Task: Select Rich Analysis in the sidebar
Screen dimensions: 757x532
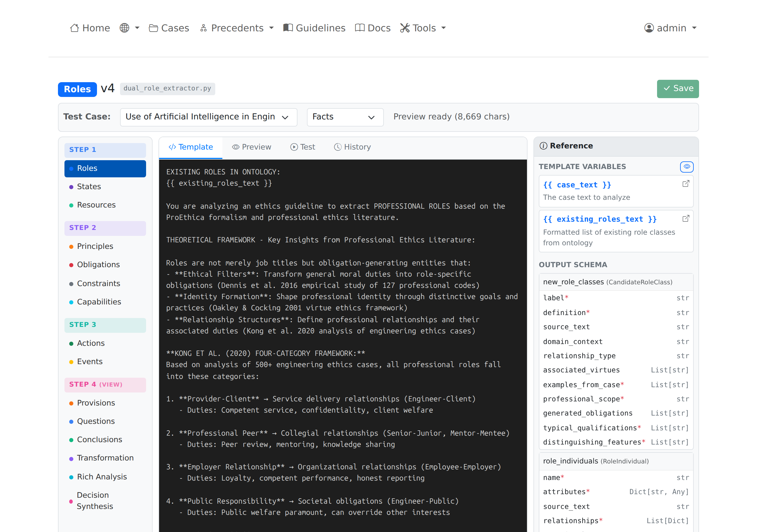Action: coord(105,477)
